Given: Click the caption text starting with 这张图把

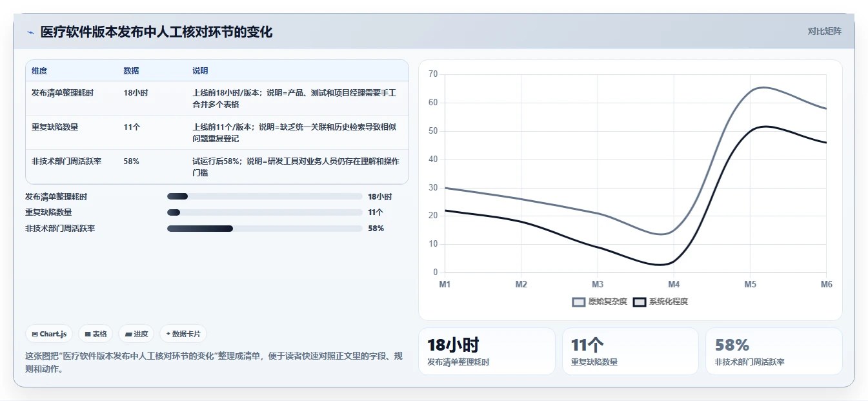Looking at the screenshot, I should 214,363.
